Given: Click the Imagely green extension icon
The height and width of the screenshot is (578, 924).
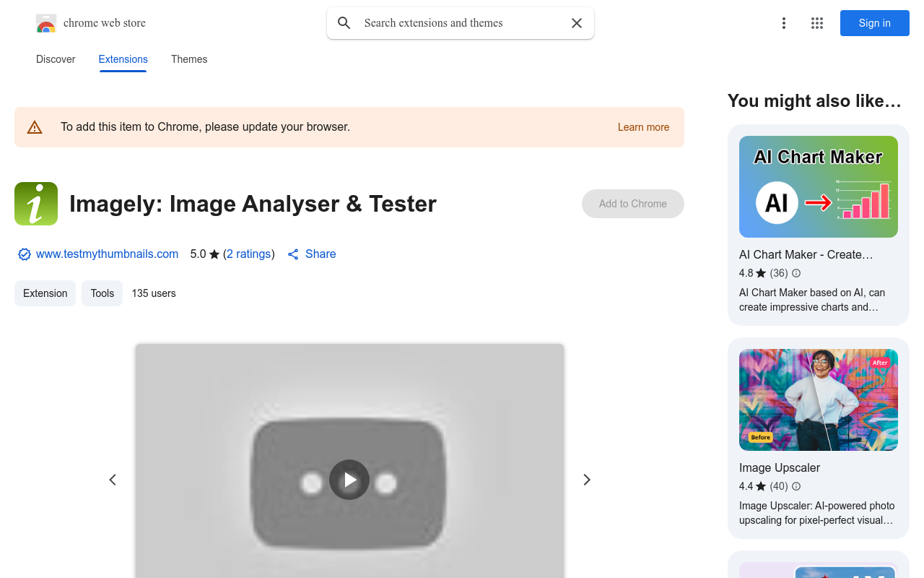Looking at the screenshot, I should coord(36,204).
